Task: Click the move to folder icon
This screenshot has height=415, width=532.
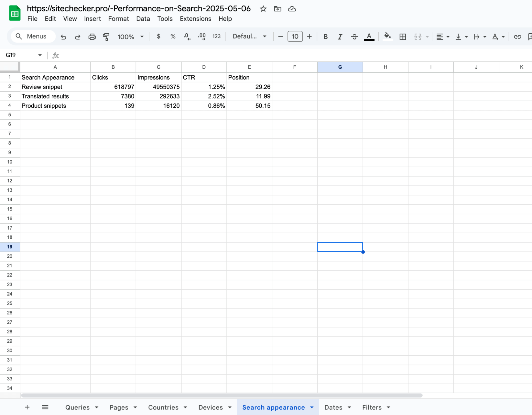Action: coord(278,9)
